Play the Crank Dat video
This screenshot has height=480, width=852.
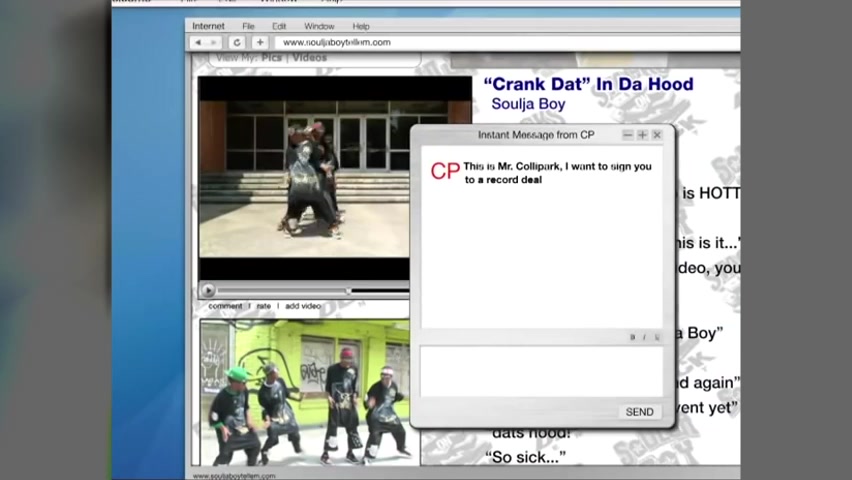coord(208,291)
